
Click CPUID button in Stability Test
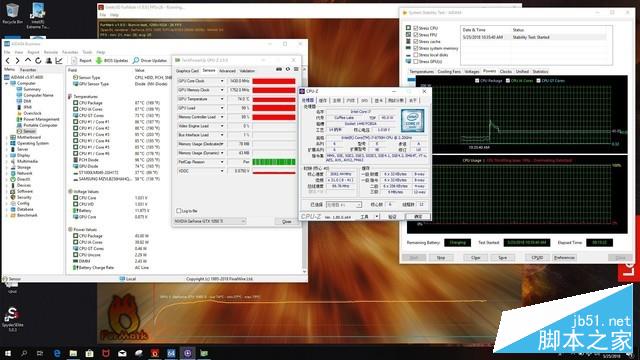[x=537, y=258]
